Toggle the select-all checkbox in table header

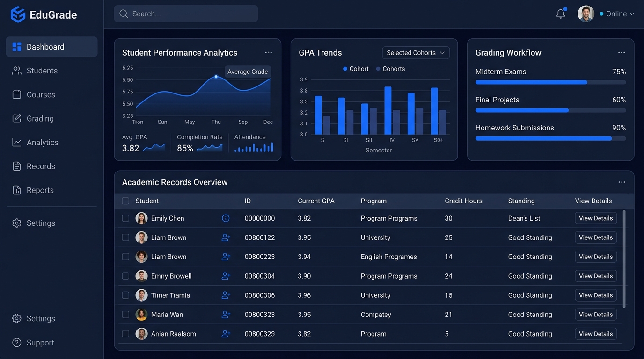[125, 201]
